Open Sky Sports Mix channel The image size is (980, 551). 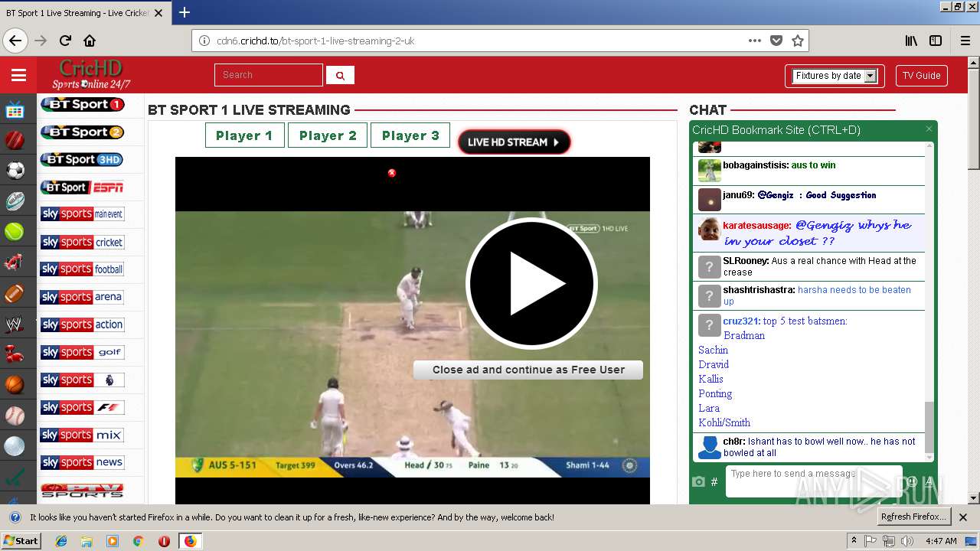(82, 435)
